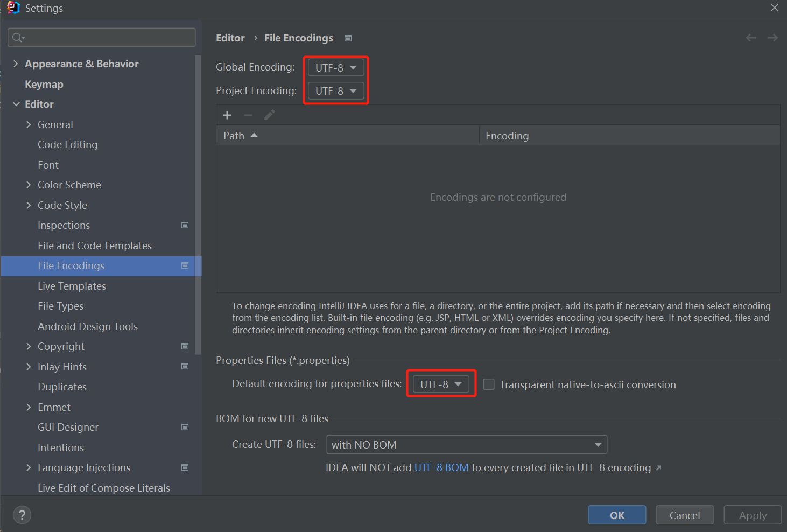Click the project settings icon beside GUI Designer
This screenshot has height=532, width=787.
click(x=185, y=427)
